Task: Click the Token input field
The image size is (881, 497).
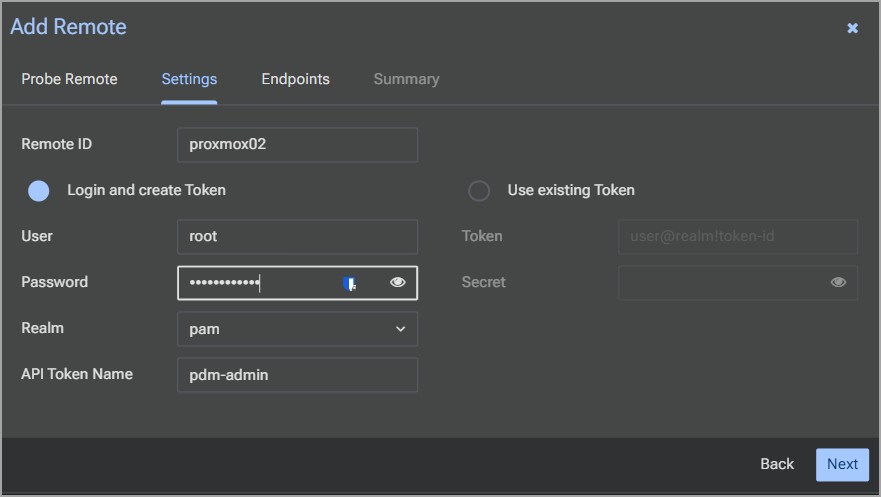Action: point(738,237)
